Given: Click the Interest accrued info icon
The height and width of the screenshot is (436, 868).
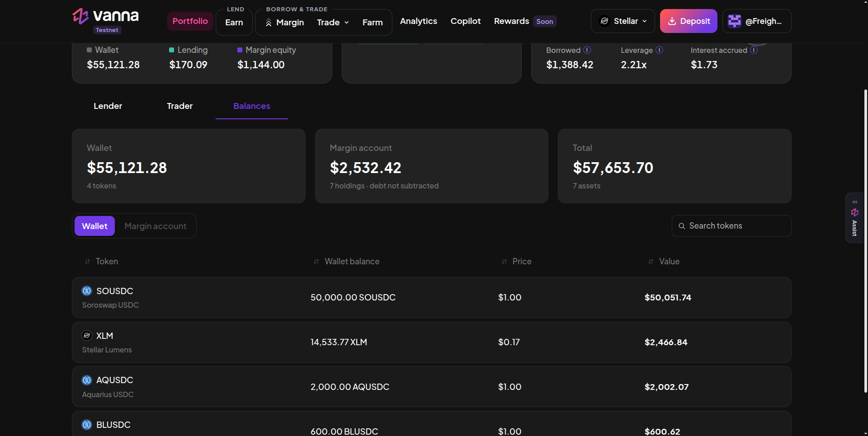Looking at the screenshot, I should coord(754,50).
